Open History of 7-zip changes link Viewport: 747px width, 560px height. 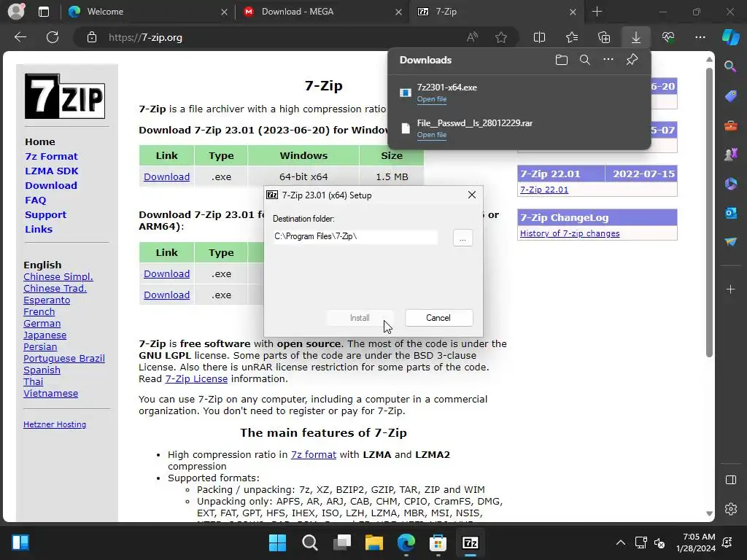[570, 233]
